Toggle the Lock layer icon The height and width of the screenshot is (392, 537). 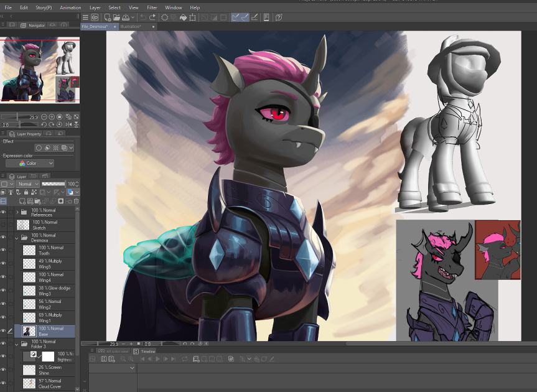coord(26,192)
